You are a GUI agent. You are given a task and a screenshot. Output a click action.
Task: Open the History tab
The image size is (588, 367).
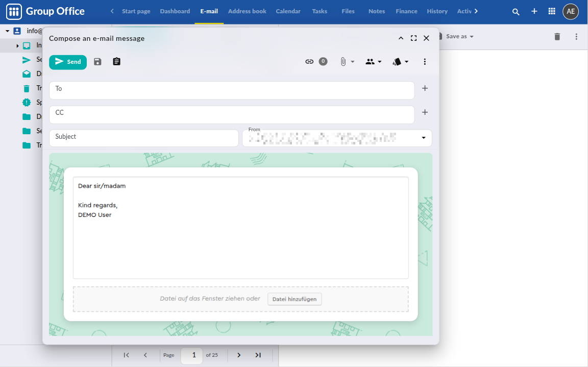pyautogui.click(x=437, y=11)
